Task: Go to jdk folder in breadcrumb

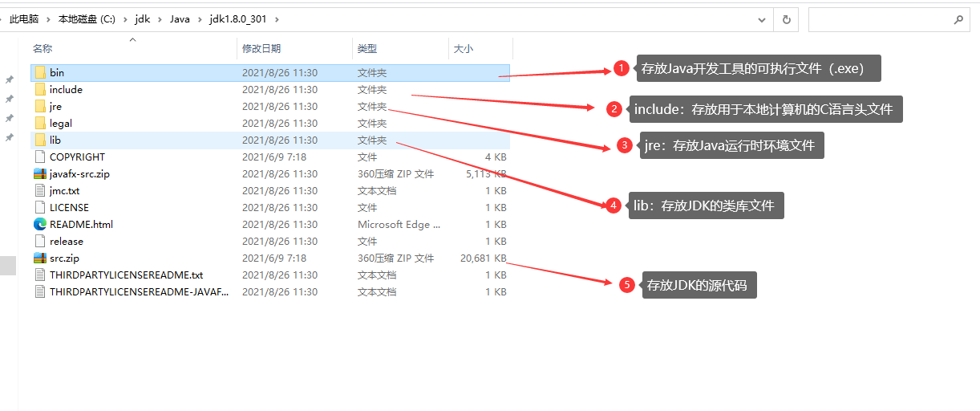Action: tap(143, 19)
